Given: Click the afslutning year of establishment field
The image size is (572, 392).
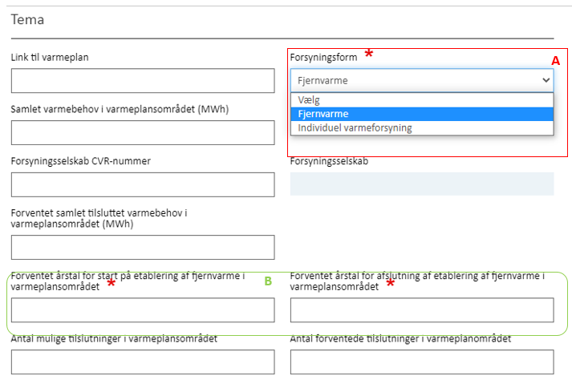Looking at the screenshot, I should coord(421,310).
